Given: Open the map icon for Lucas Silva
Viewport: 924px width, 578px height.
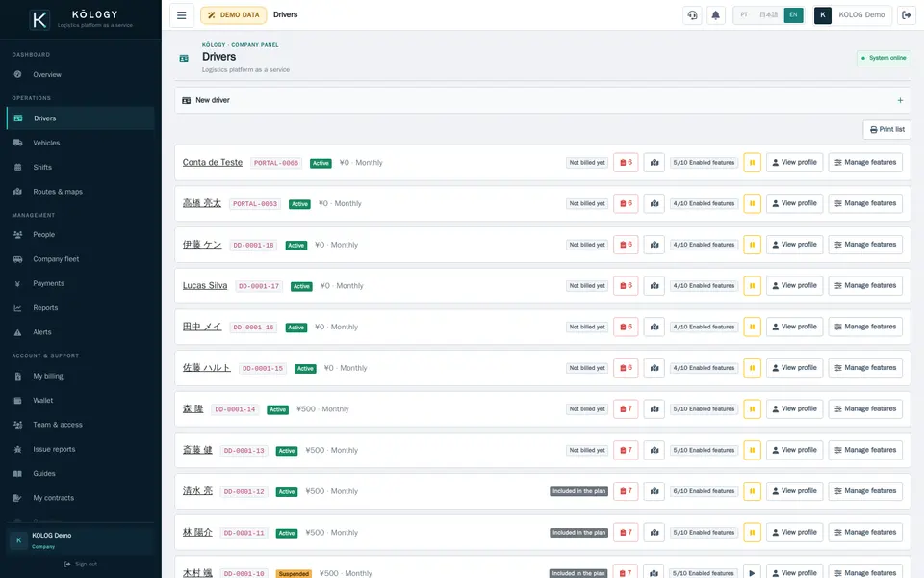Looking at the screenshot, I should pyautogui.click(x=654, y=285).
